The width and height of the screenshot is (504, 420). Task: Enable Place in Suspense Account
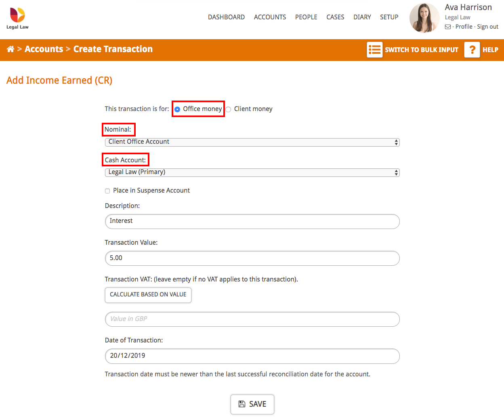(107, 191)
